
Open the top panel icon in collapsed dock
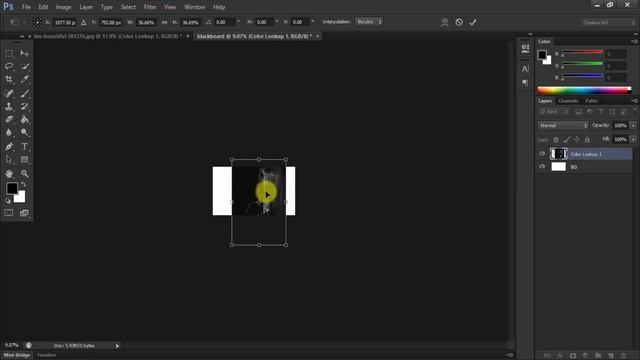pyautogui.click(x=525, y=48)
